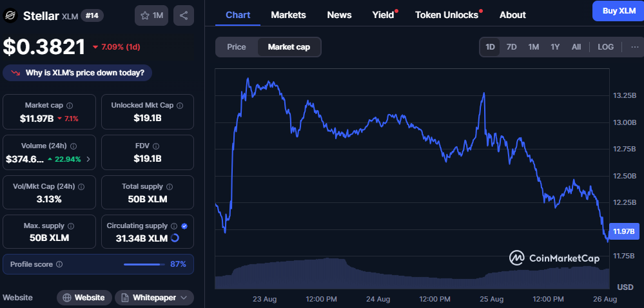This screenshot has width=644, height=308.
Task: Click the 87% profile score value
Action: 179,264
